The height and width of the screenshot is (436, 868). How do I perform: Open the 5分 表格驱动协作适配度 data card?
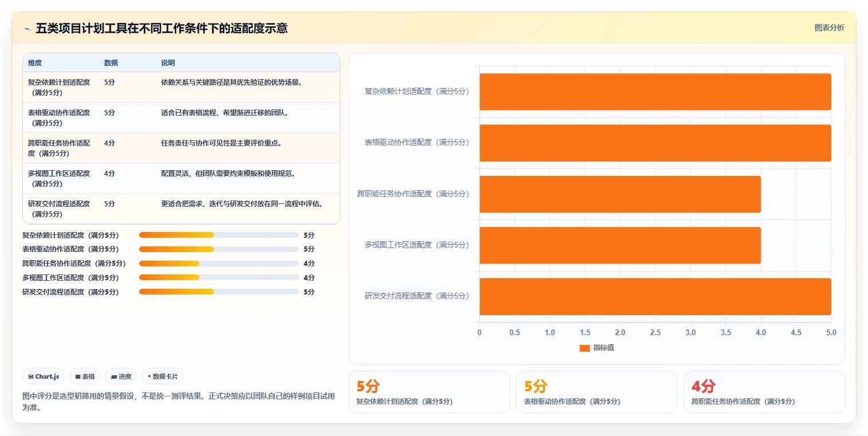pos(597,392)
